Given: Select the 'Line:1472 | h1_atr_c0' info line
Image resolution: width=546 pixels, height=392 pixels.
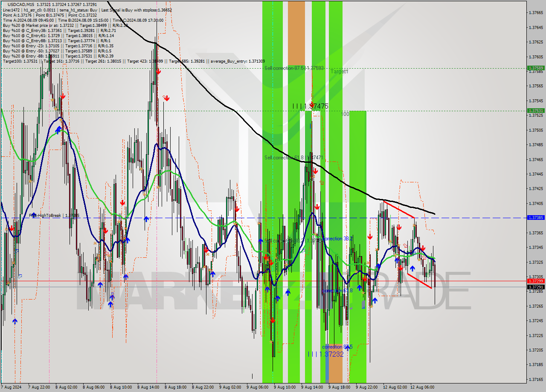Looking at the screenshot, I should click(87, 10).
